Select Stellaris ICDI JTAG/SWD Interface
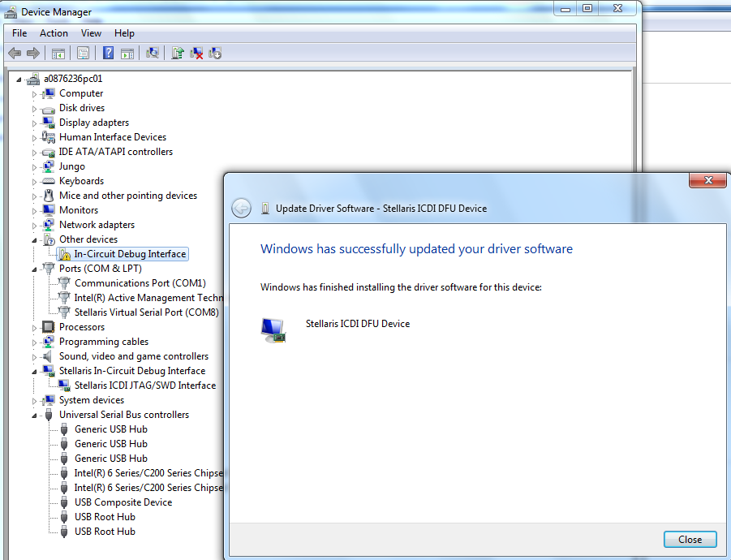Screen dimensions: 731x560 coord(145,386)
